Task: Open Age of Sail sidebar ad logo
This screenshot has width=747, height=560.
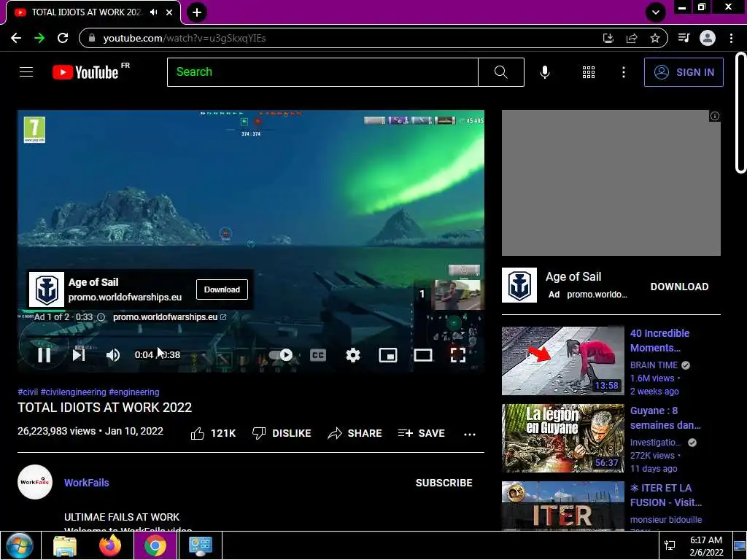Action: click(519, 285)
